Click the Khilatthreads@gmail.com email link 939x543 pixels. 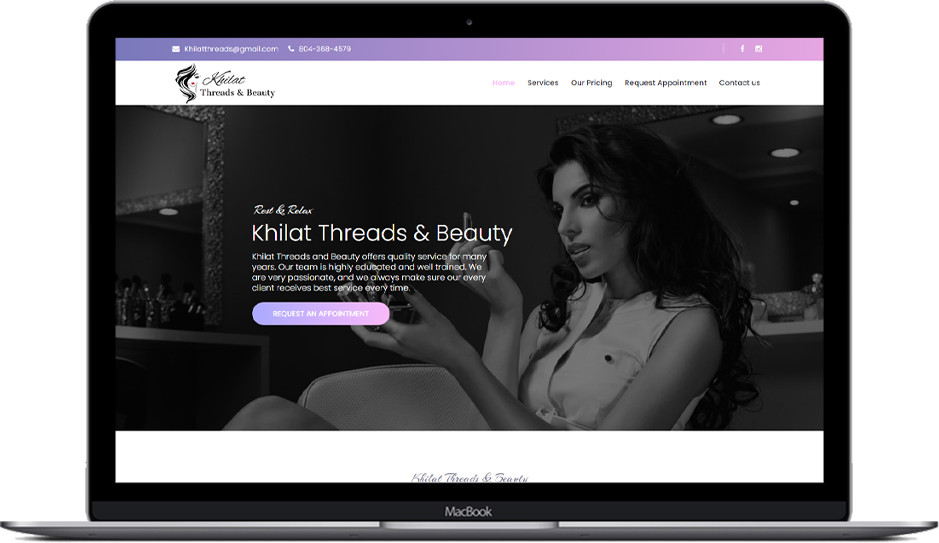231,49
